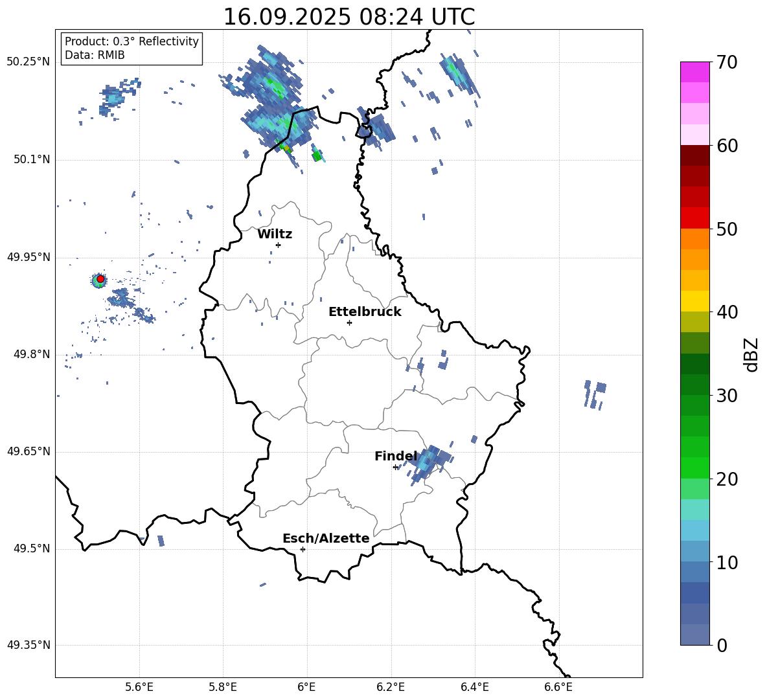This screenshot has height=700, width=767.
Task: Click the Wiltz city label
Action: pyautogui.click(x=275, y=234)
